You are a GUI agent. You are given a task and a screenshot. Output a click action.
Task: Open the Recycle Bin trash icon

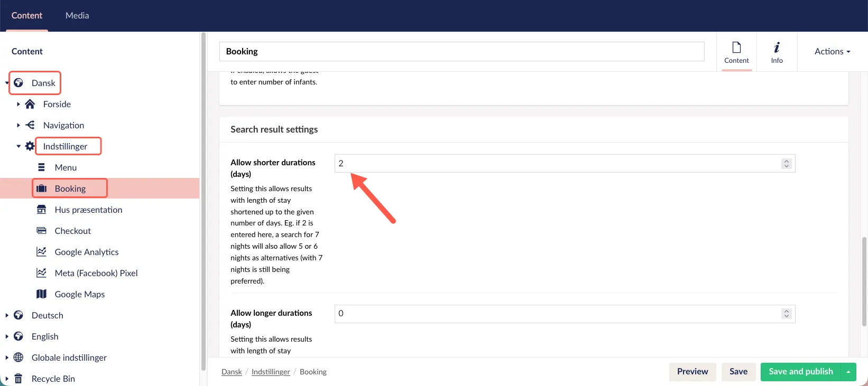pyautogui.click(x=19, y=379)
